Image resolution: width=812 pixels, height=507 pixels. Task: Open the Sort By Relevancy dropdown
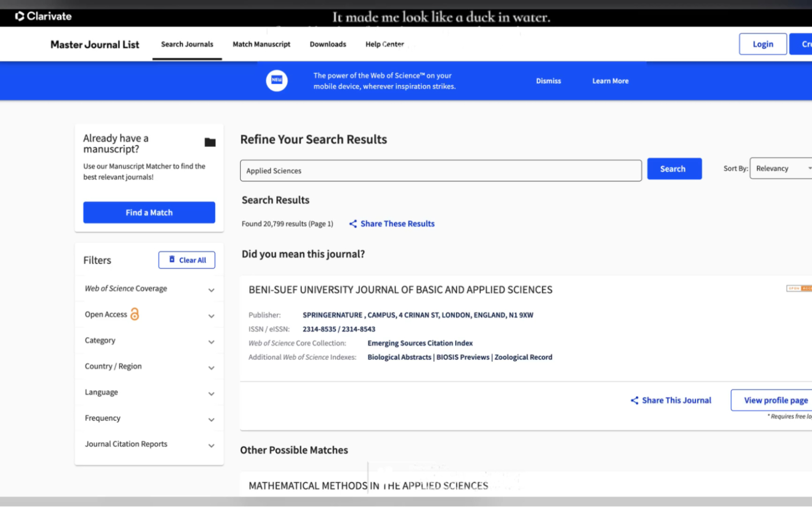click(781, 168)
